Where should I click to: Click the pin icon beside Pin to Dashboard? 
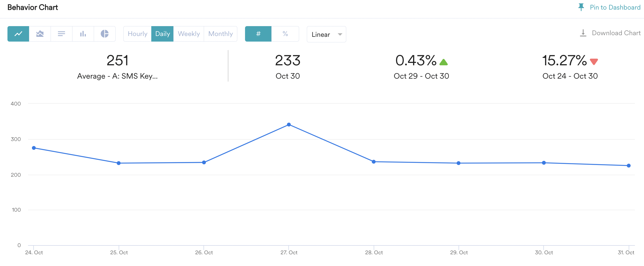click(581, 7)
